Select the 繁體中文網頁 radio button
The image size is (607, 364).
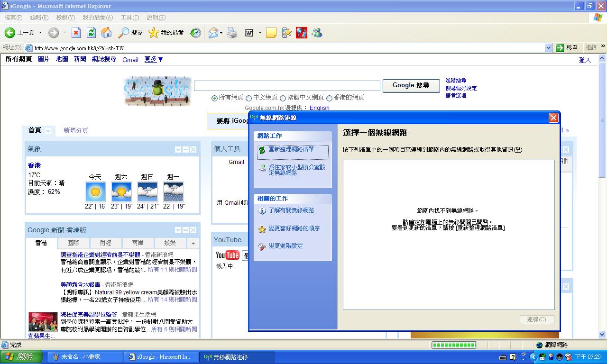coord(283,98)
